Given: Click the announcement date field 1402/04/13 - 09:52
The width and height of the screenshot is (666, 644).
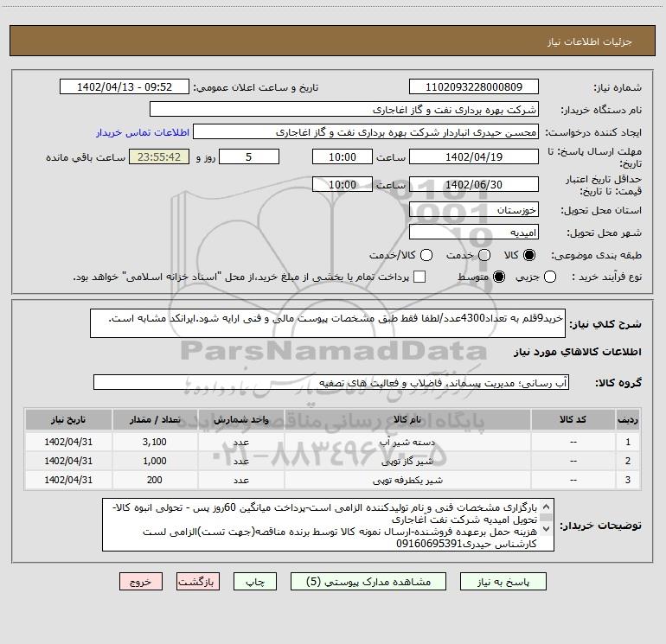Looking at the screenshot, I should pyautogui.click(x=124, y=87).
